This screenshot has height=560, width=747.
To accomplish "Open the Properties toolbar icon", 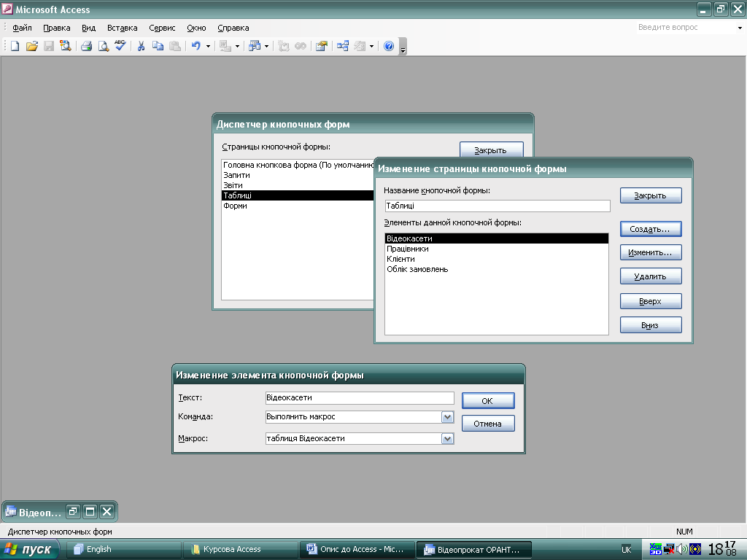I will (x=322, y=46).
